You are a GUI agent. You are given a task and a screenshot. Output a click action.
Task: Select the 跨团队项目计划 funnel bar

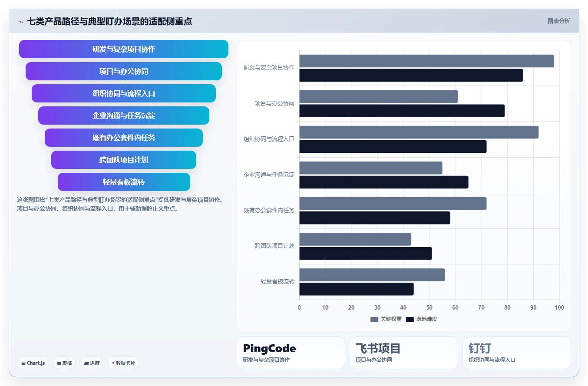coord(124,160)
